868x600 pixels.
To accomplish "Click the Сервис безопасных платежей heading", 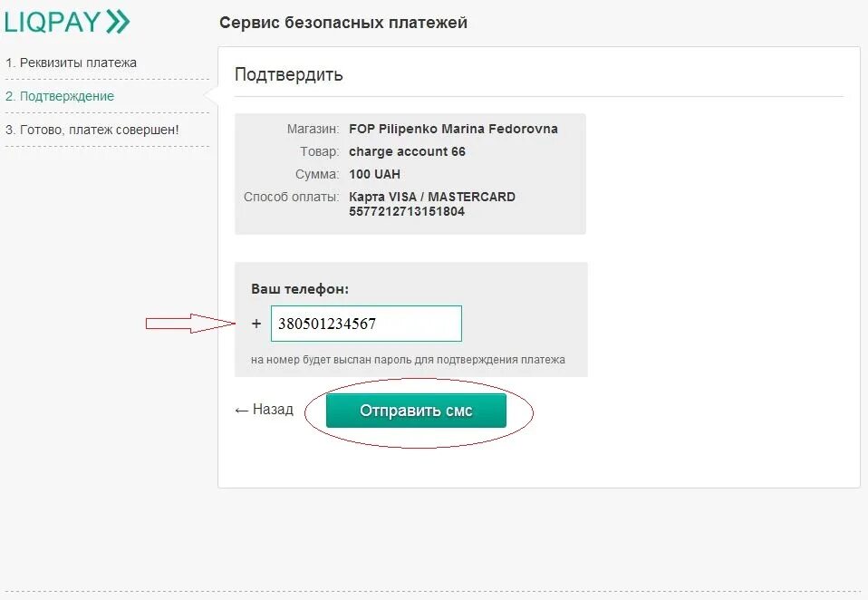I will click(343, 23).
